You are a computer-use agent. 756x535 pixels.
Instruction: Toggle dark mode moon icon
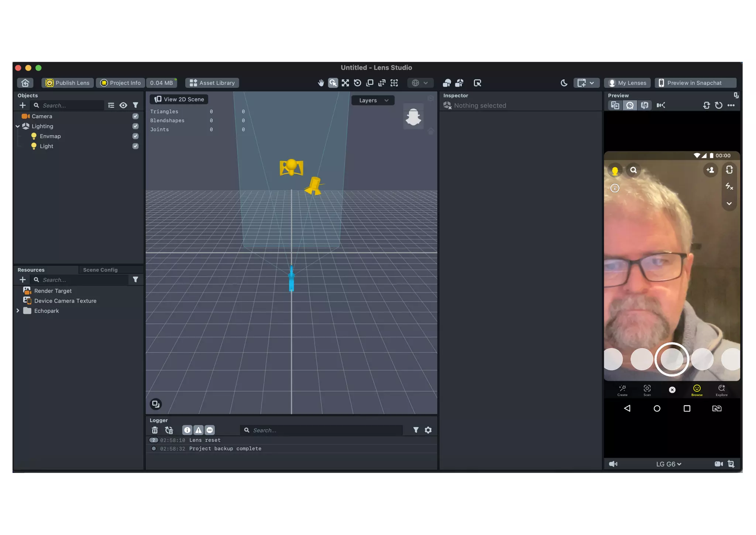coord(564,83)
